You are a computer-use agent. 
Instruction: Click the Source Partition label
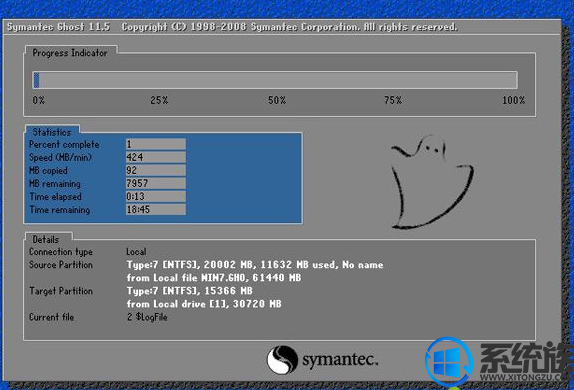pos(61,265)
